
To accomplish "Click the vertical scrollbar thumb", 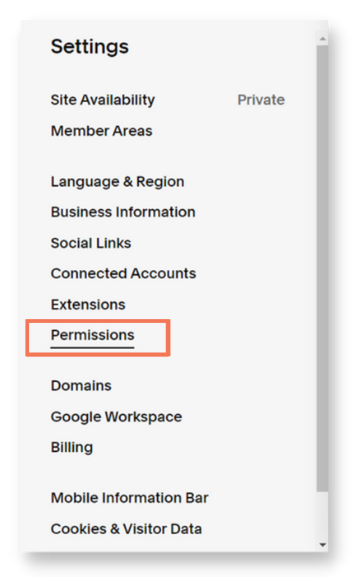I will 322,268.
